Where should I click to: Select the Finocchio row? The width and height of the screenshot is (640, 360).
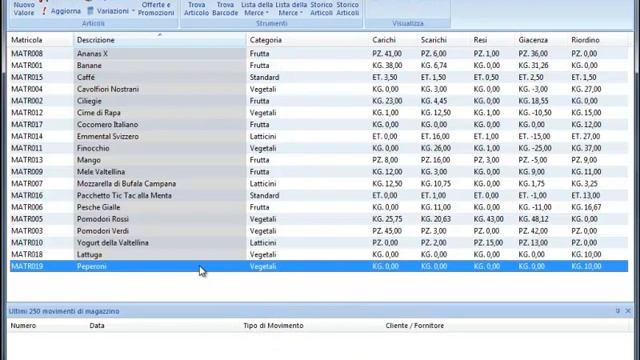click(x=319, y=148)
